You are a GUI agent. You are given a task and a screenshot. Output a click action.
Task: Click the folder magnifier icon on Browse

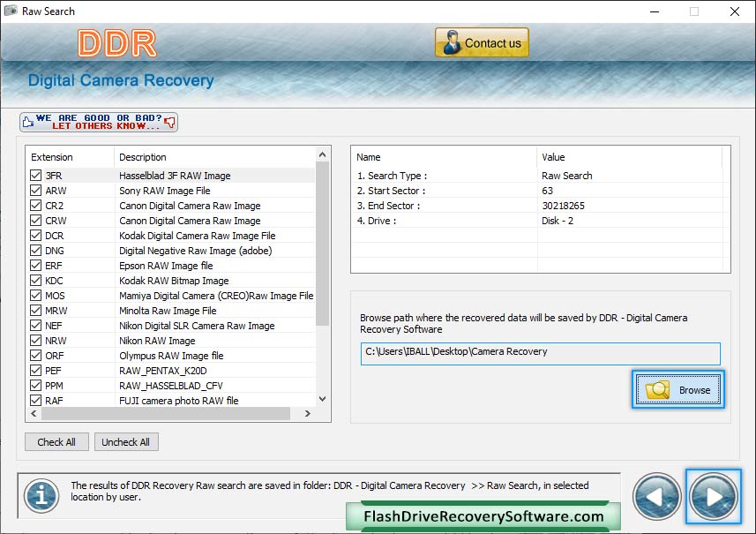pyautogui.click(x=658, y=390)
